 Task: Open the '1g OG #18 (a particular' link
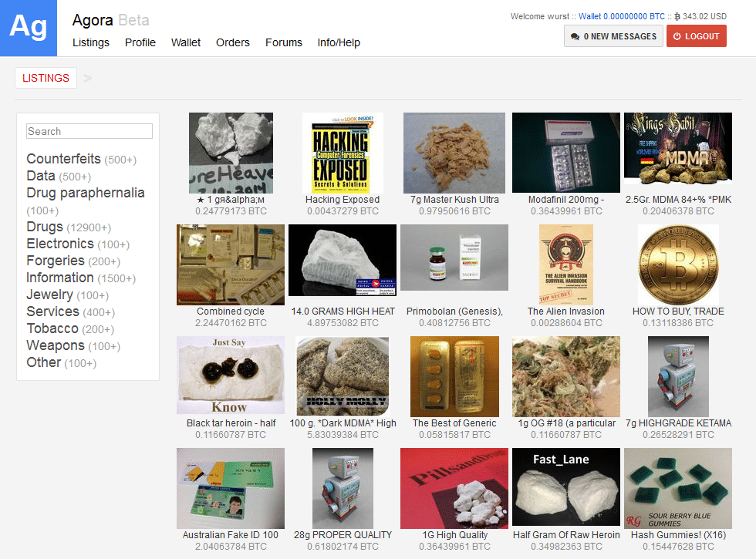coord(566,423)
